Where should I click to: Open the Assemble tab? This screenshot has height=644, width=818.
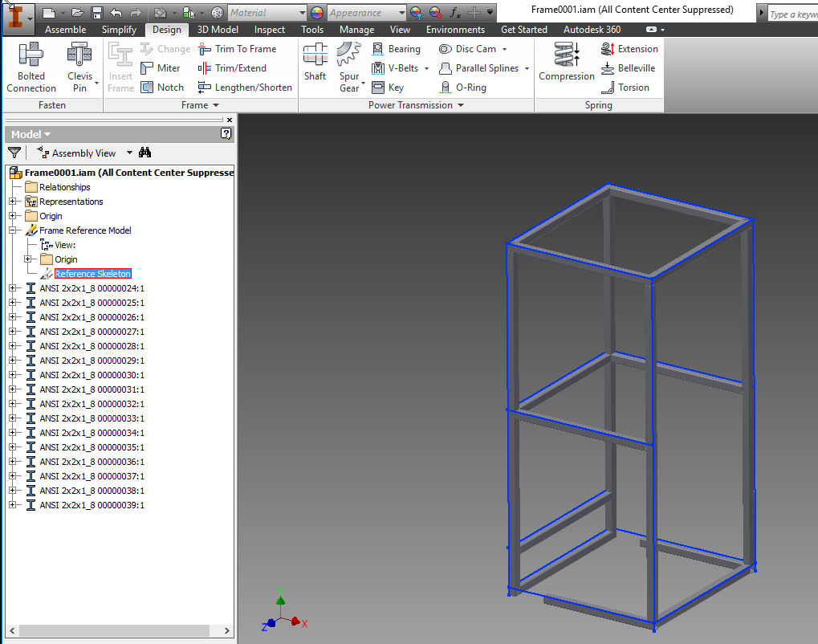(x=65, y=29)
